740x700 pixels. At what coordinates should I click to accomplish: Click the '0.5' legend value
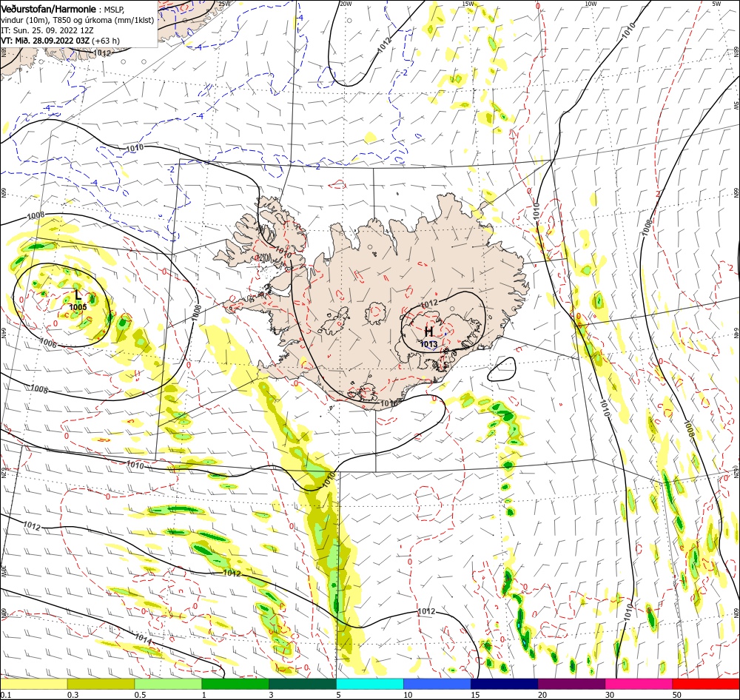coord(140,695)
